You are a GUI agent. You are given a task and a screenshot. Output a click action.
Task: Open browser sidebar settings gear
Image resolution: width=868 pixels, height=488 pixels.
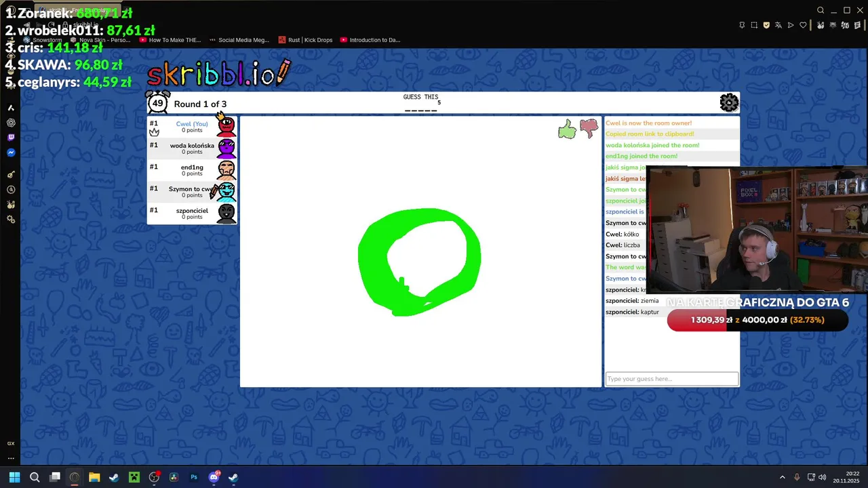point(11,219)
